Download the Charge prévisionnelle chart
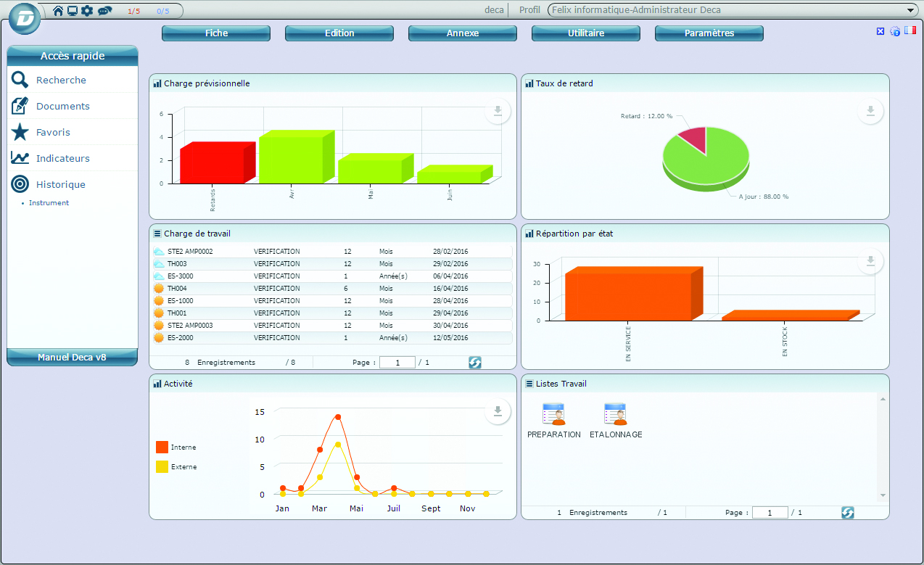Viewport: 924px width, 565px height. [x=498, y=111]
